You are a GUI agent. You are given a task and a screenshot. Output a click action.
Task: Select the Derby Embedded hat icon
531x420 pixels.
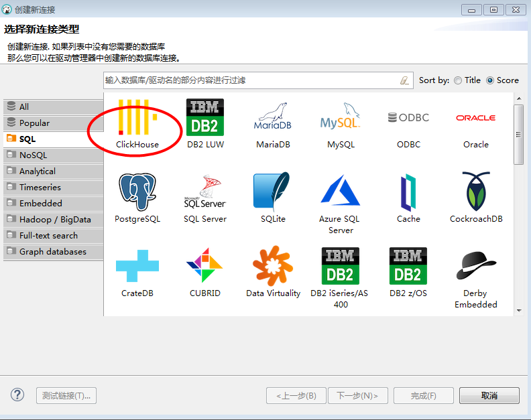[476, 266]
